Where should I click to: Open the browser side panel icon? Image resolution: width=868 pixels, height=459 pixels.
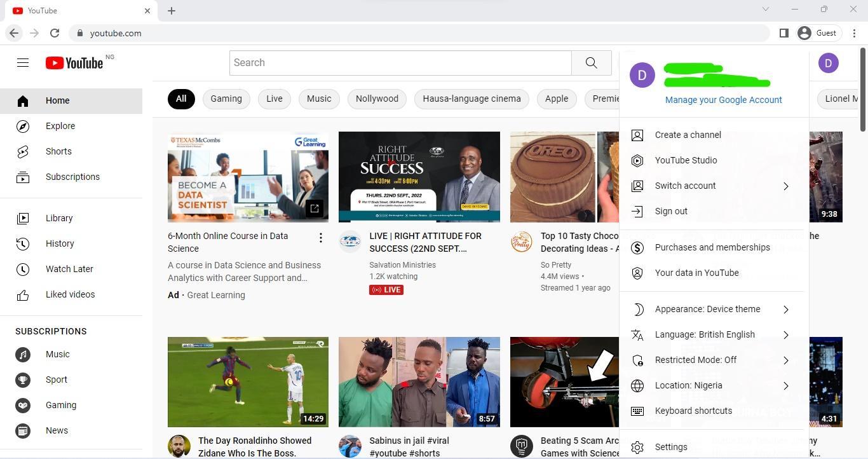[784, 33]
